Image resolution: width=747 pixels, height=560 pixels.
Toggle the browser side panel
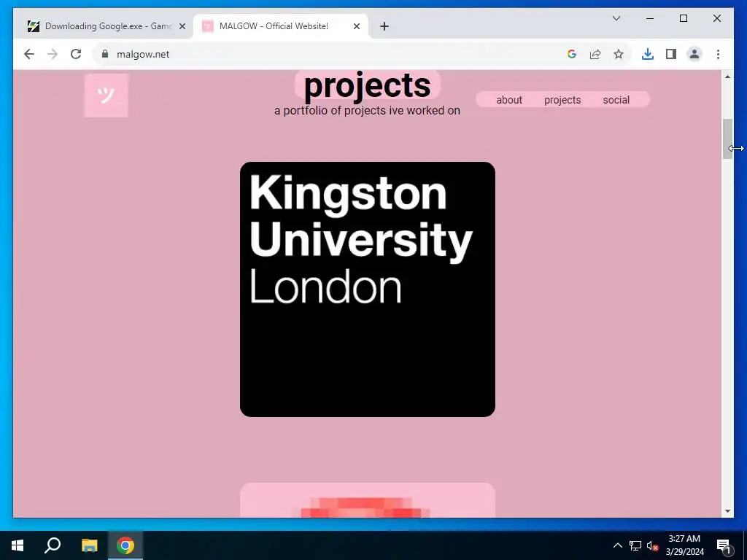coord(671,54)
